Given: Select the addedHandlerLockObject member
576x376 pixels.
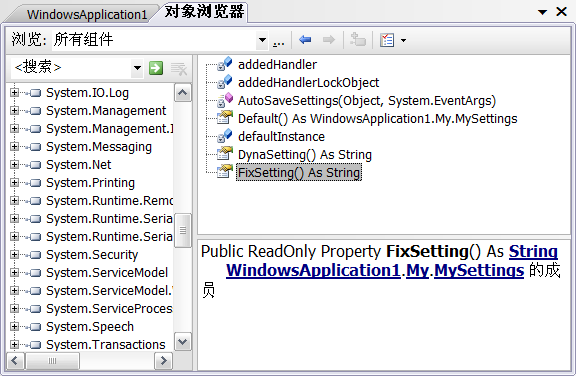Looking at the screenshot, I should tap(309, 83).
